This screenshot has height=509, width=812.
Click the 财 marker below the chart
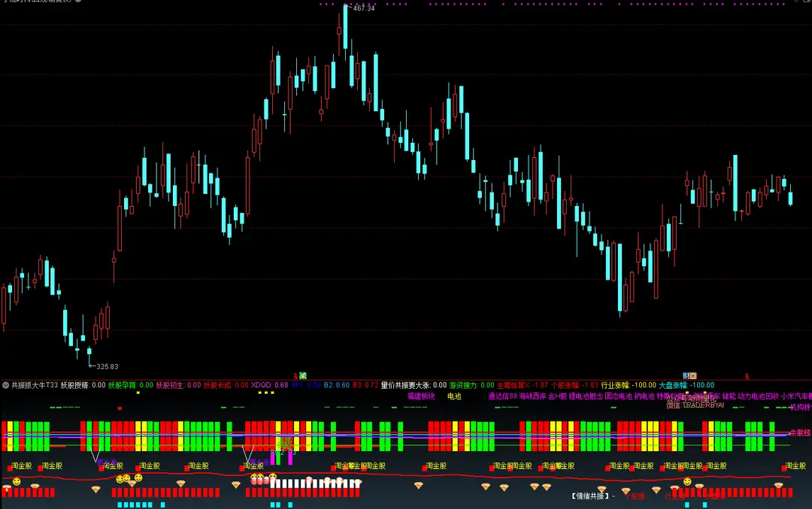(x=686, y=376)
